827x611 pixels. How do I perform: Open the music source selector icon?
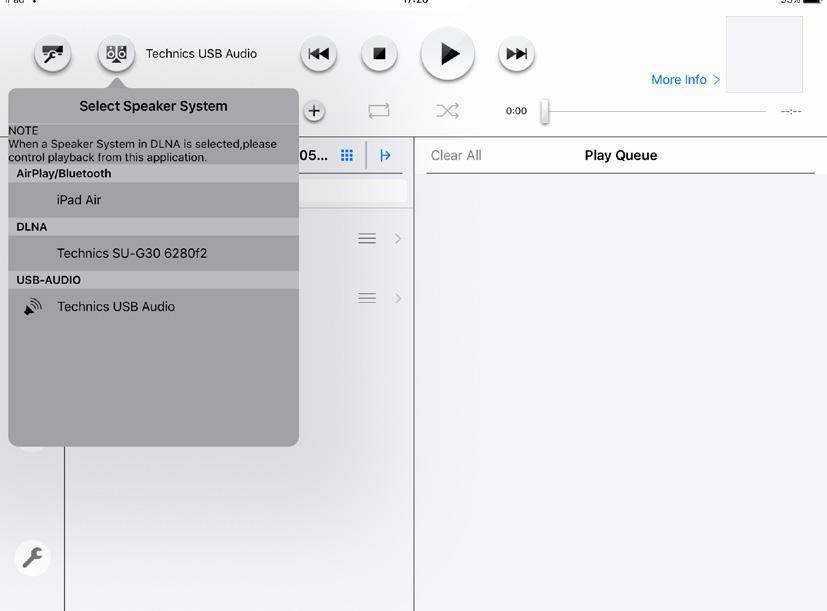pyautogui.click(x=52, y=54)
